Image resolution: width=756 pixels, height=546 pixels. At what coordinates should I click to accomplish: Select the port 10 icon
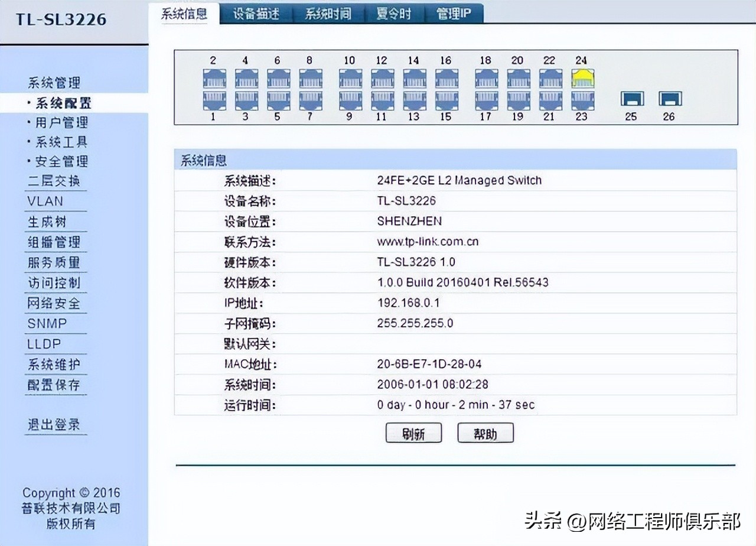(350, 77)
